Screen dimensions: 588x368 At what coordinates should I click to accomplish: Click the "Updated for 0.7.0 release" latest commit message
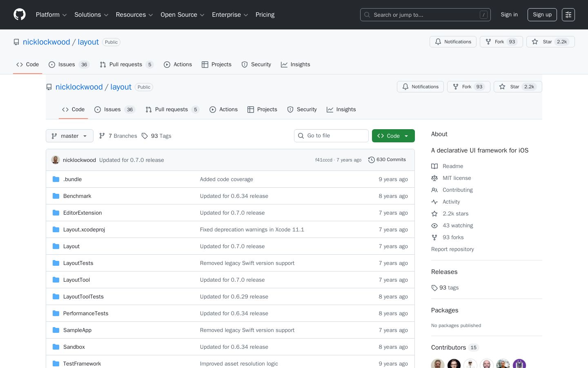coord(131,160)
